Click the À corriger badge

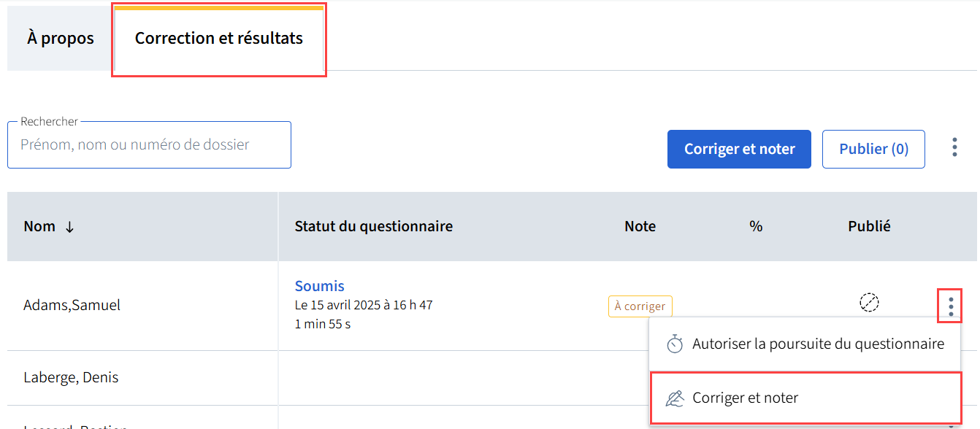click(x=640, y=306)
